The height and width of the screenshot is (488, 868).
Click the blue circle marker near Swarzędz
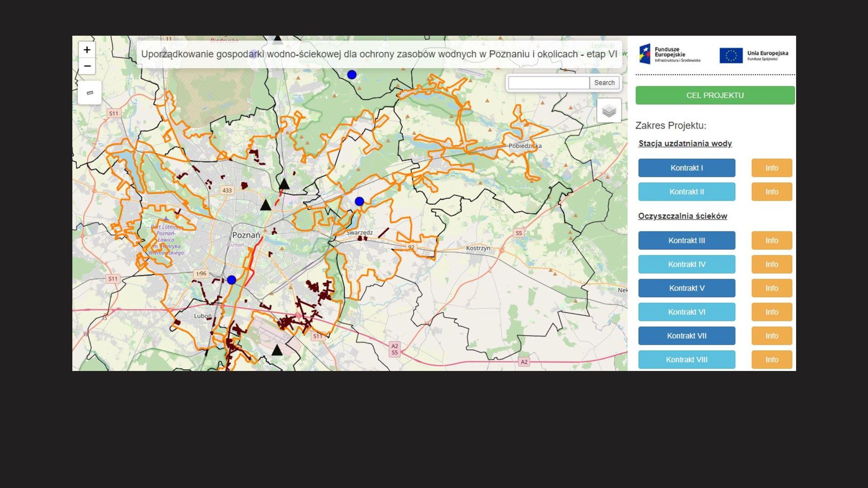(359, 202)
